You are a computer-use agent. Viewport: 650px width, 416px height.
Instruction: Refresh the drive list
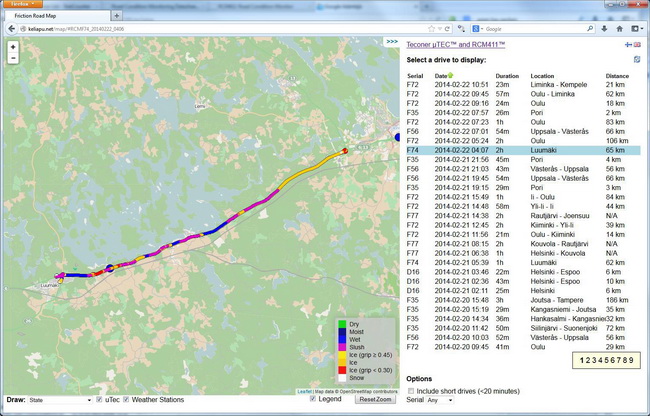click(x=637, y=60)
